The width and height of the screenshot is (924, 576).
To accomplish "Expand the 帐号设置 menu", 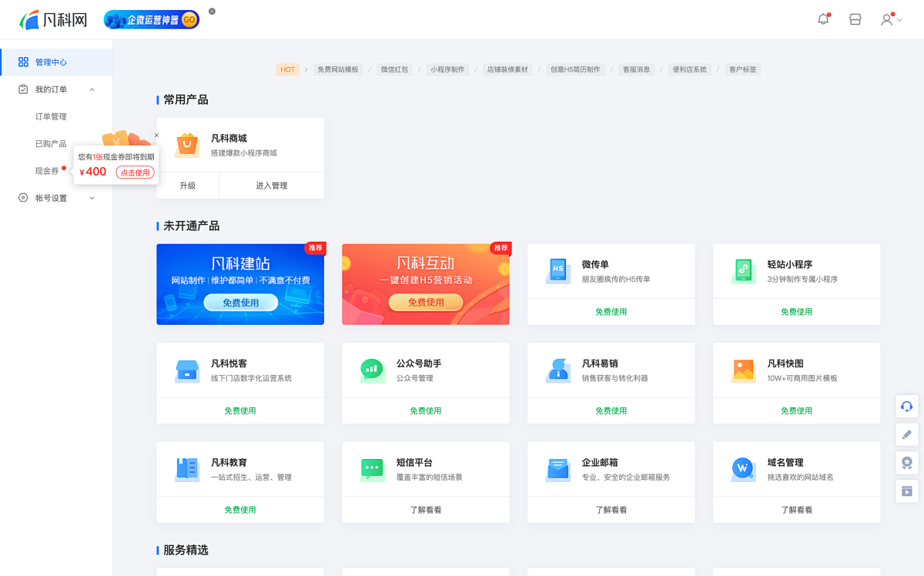I will pos(92,198).
